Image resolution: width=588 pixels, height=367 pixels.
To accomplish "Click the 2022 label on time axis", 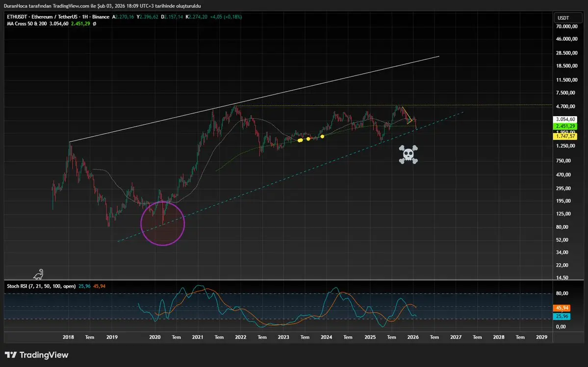I will pos(241,337).
